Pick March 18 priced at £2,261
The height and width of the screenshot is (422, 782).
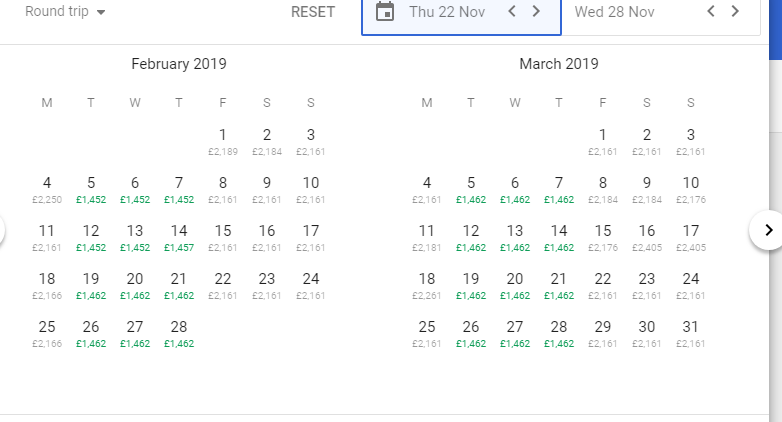pos(427,285)
